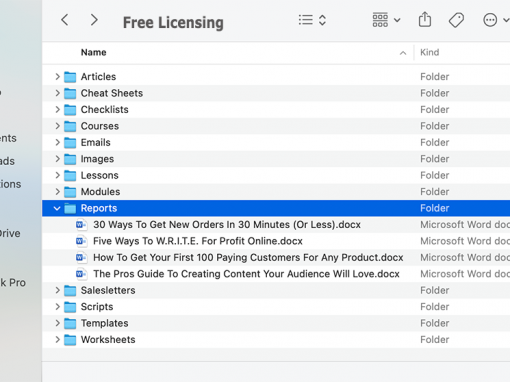Expand the Salesletters folder
The image size is (510, 382).
tap(57, 290)
